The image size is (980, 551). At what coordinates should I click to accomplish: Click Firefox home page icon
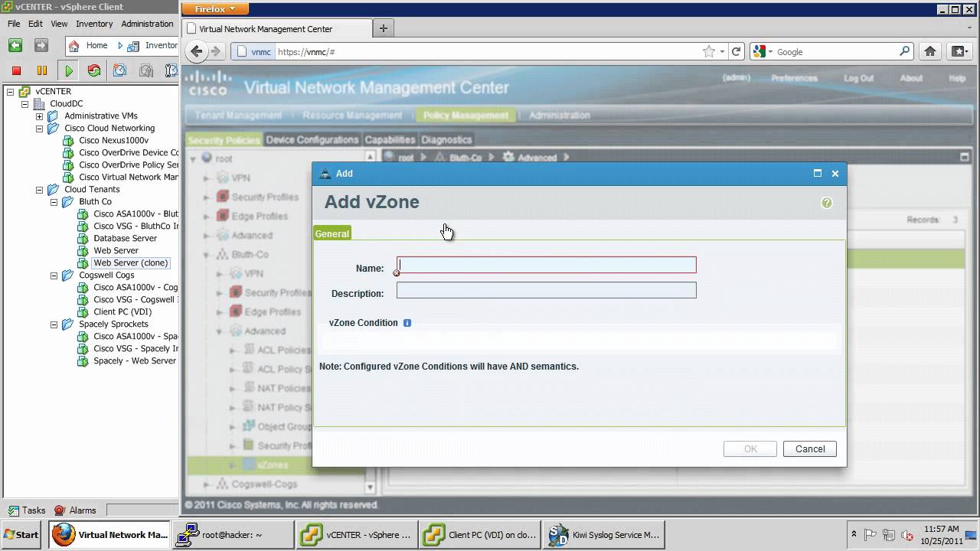pos(930,51)
